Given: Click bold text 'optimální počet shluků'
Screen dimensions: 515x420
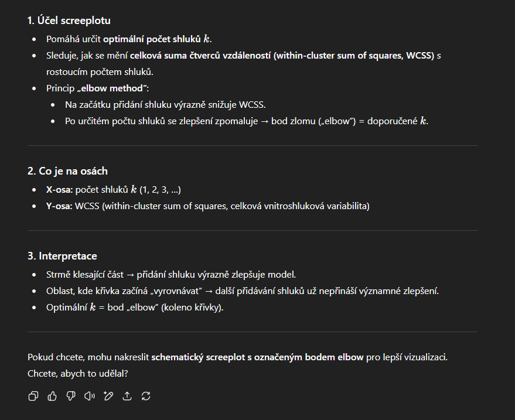Looking at the screenshot, I should point(152,39).
